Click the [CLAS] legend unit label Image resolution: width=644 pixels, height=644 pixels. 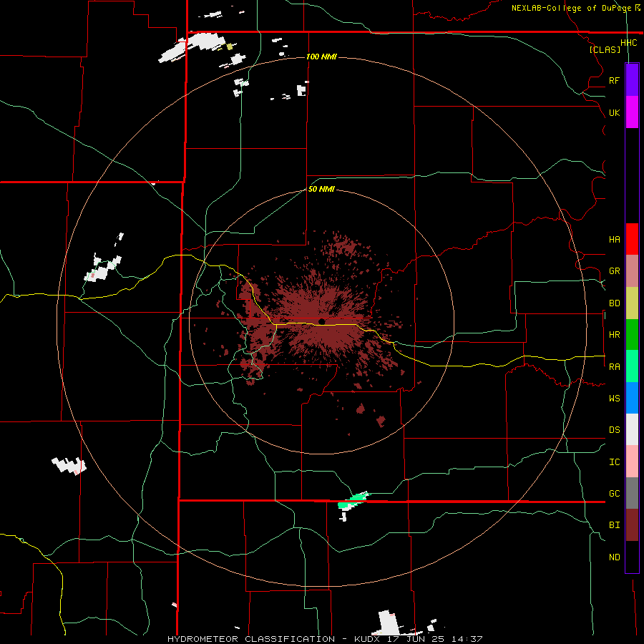click(x=605, y=50)
